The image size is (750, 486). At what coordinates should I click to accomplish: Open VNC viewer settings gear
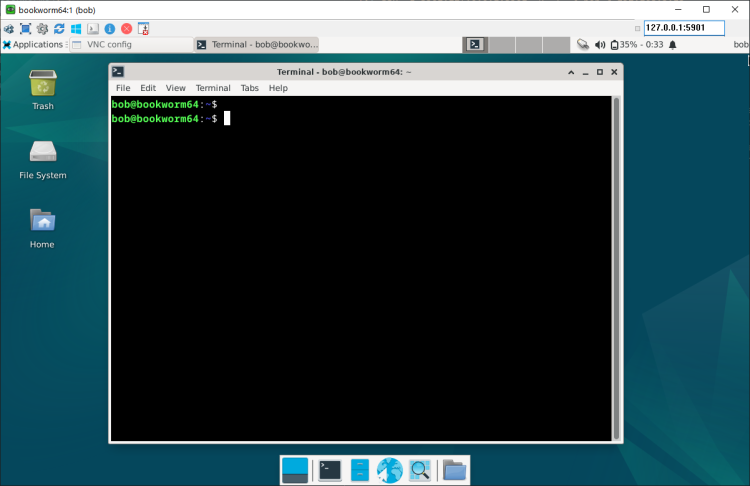pyautogui.click(x=43, y=29)
